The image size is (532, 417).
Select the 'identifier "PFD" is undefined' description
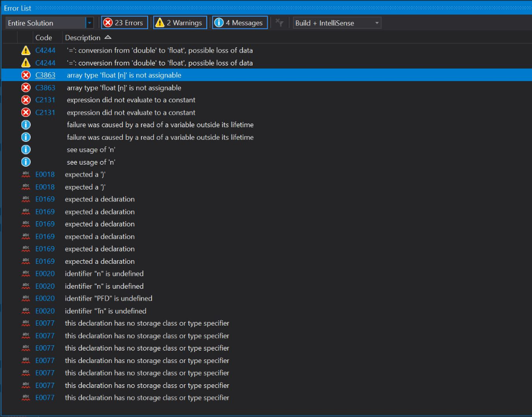tap(109, 299)
